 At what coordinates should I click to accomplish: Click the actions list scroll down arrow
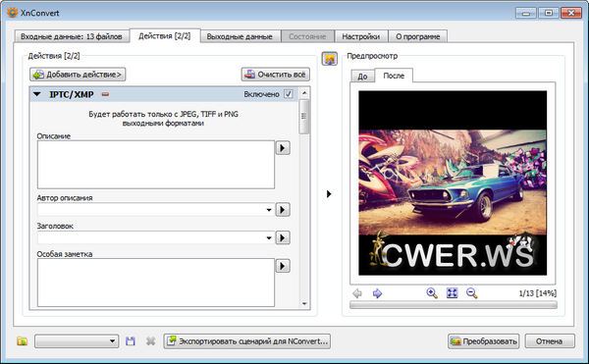(304, 303)
